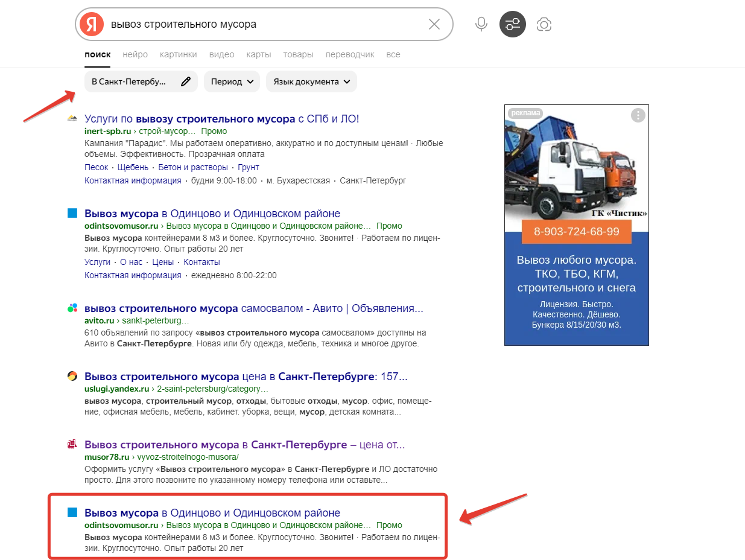Open О нас sitelink
The image size is (745, 560).
coord(132,262)
